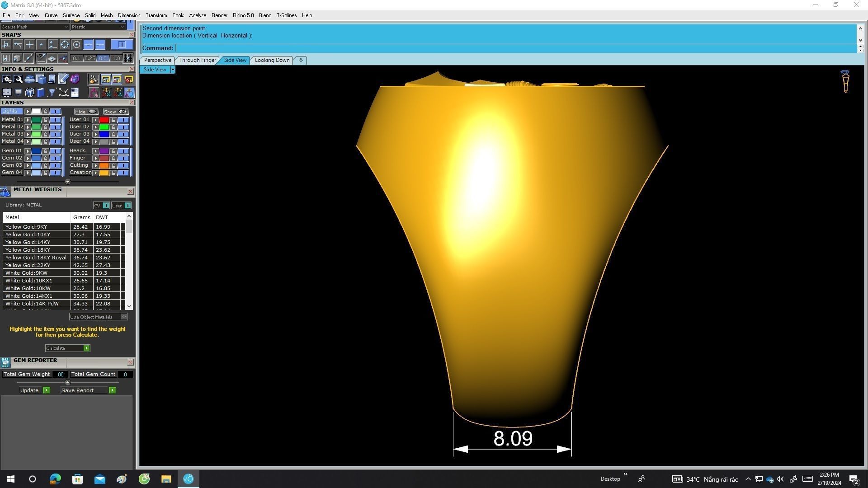Toggle the Gem 02 layer on/off switch
The width and height of the screenshot is (868, 488).
(55, 158)
